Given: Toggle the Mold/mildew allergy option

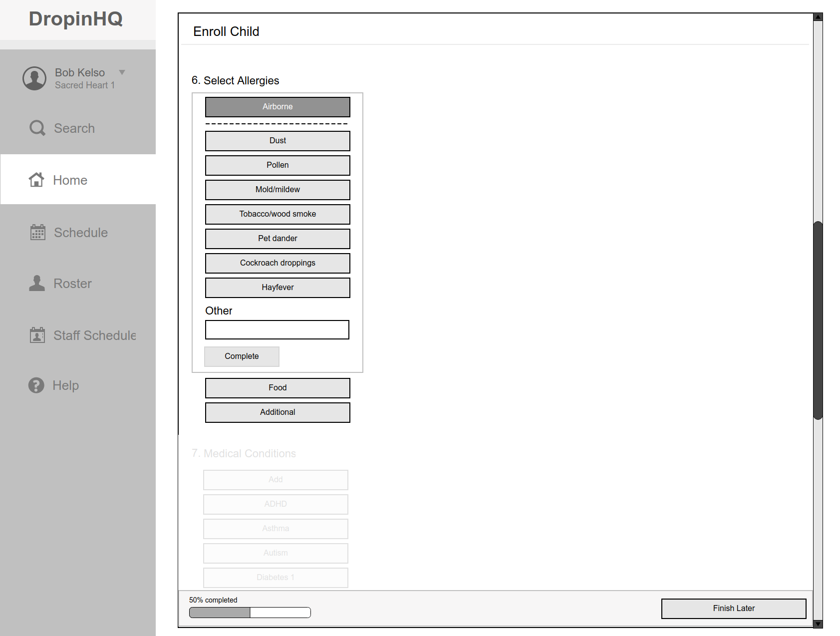Looking at the screenshot, I should click(x=278, y=190).
